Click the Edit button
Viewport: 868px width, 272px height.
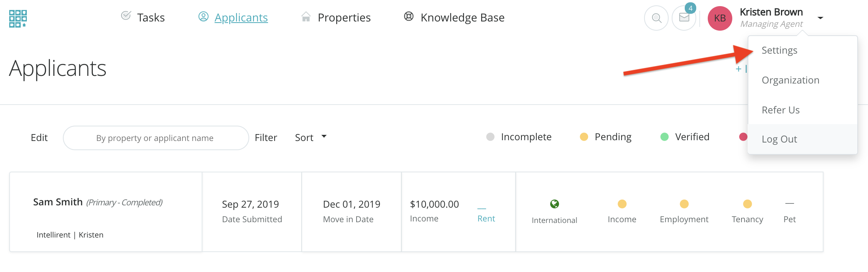click(39, 138)
